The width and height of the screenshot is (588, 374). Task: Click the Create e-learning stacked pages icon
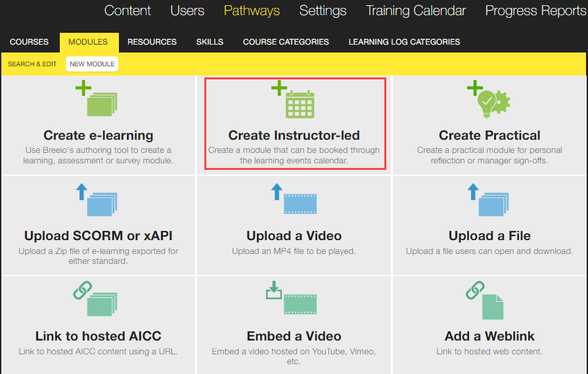click(x=97, y=98)
